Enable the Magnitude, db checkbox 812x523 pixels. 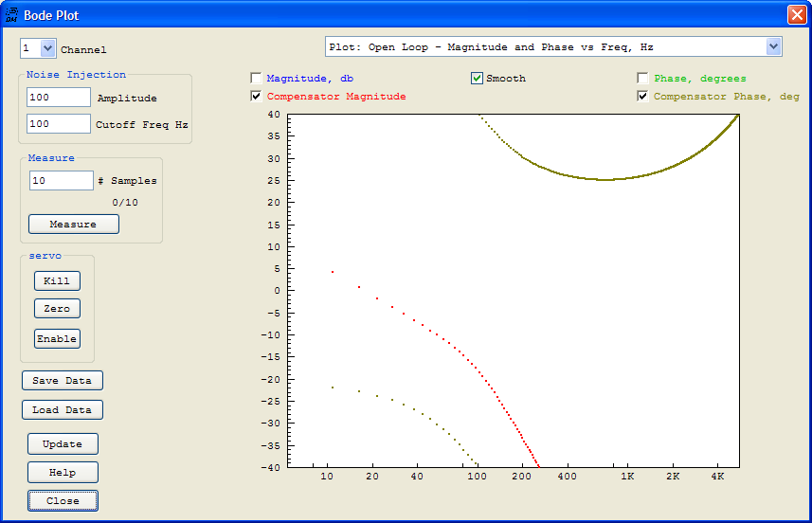click(x=257, y=79)
